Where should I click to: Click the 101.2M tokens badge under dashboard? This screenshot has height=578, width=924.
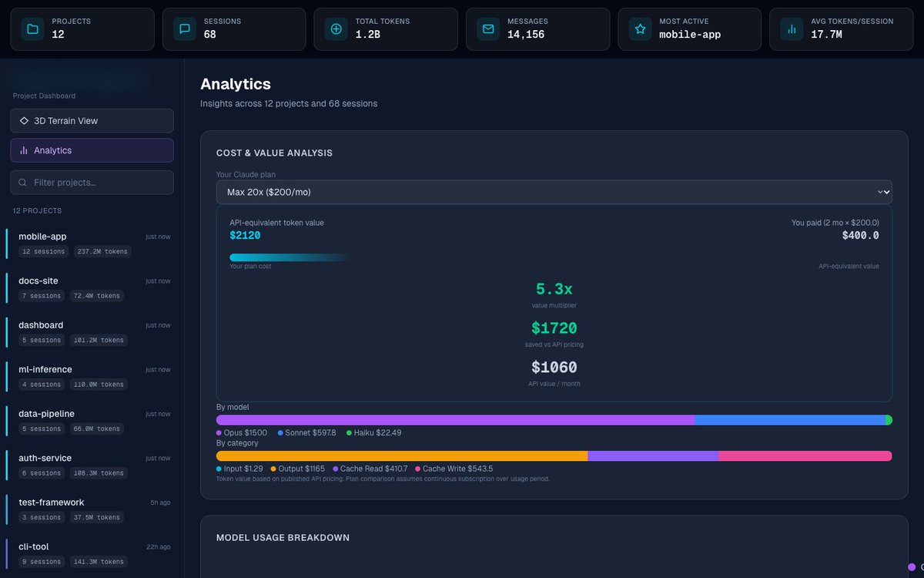98,341
